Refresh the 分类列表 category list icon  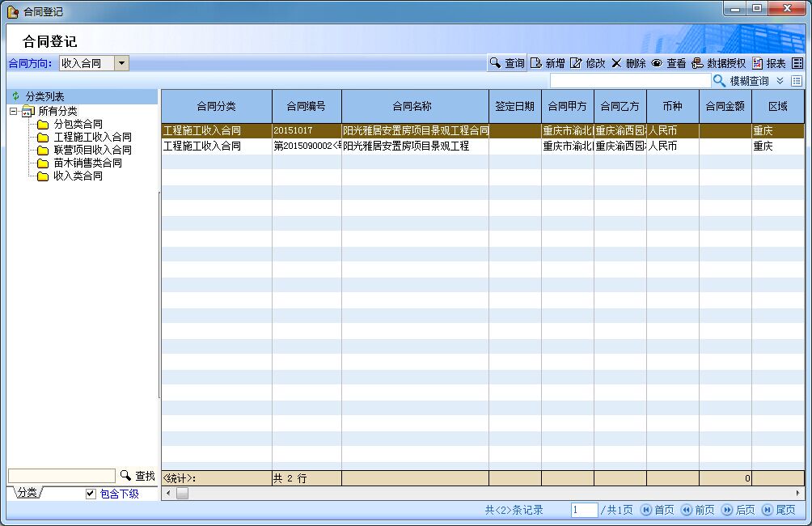[x=15, y=96]
